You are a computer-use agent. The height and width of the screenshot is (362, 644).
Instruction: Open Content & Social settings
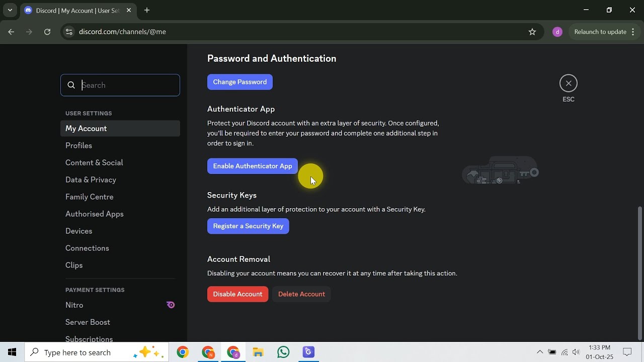pyautogui.click(x=120, y=162)
